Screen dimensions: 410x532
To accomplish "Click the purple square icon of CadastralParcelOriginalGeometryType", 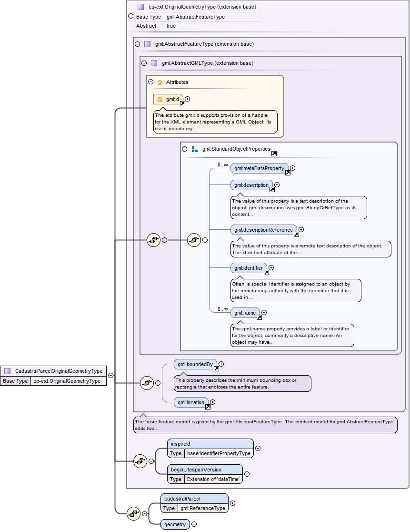I will [8, 371].
